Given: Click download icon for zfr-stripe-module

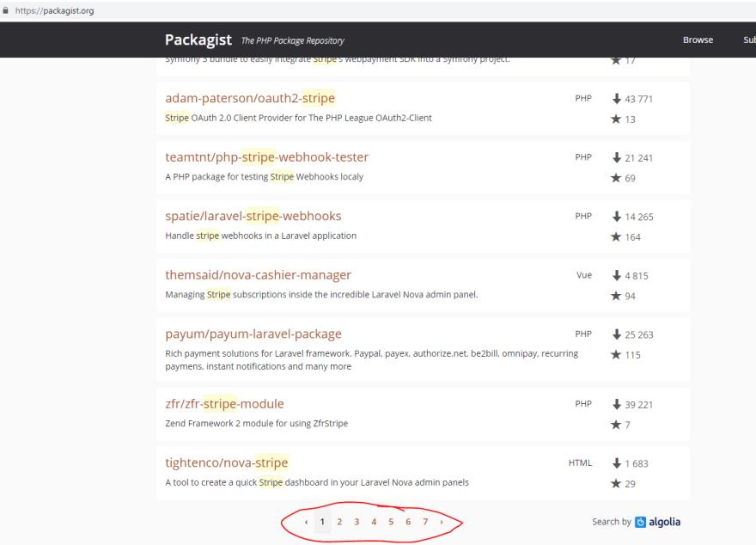Looking at the screenshot, I should pos(616,404).
